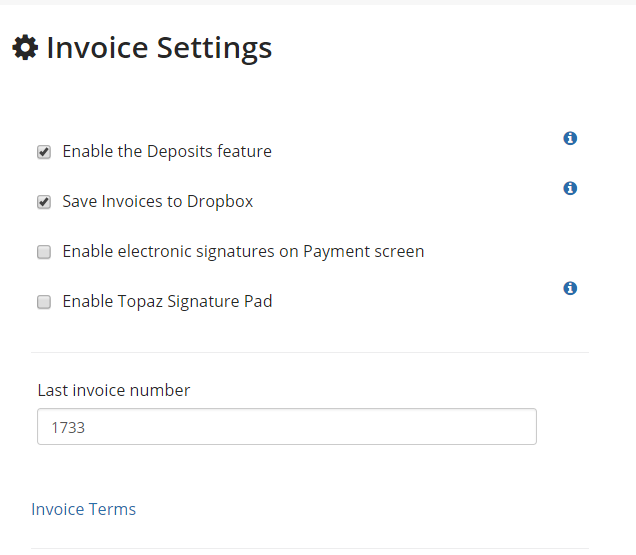
Task: Untick the Save Invoices to Dropbox checkbox
Action: [44, 202]
